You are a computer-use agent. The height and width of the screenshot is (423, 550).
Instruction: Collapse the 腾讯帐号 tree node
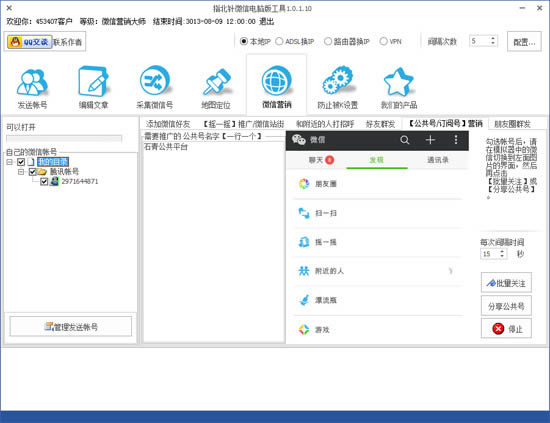tap(21, 172)
